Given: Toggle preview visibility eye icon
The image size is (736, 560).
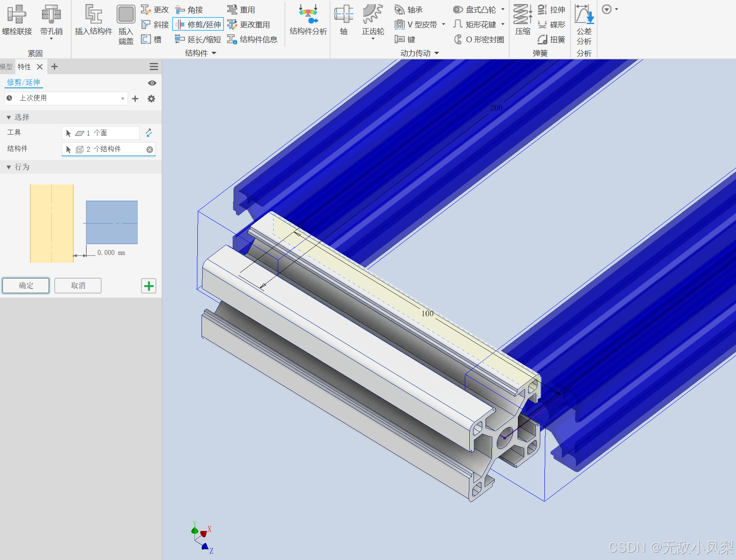Looking at the screenshot, I should [x=152, y=83].
